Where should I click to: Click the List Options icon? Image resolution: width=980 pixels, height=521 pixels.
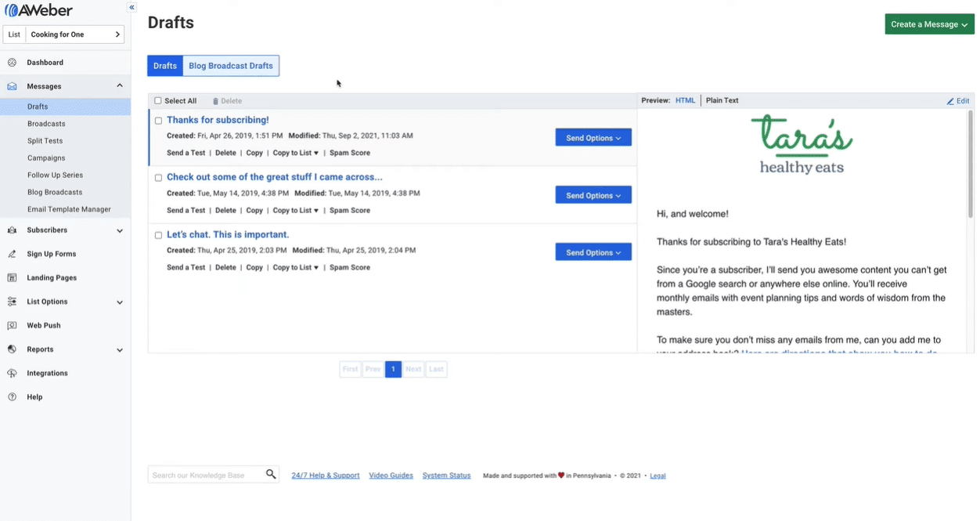click(x=12, y=302)
